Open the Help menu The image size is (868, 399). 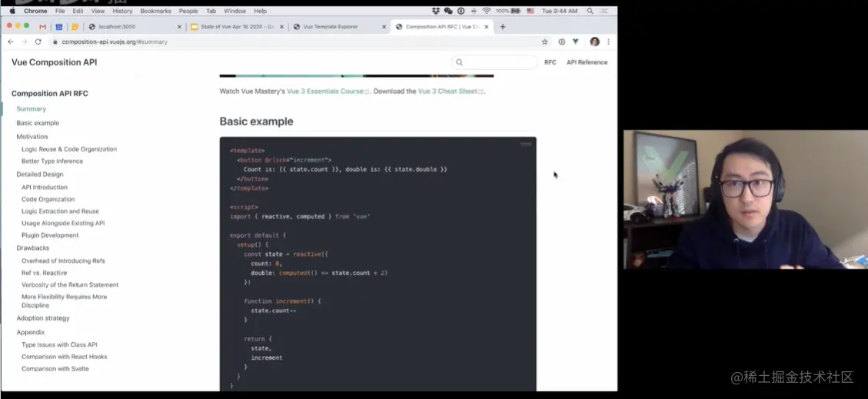(260, 11)
